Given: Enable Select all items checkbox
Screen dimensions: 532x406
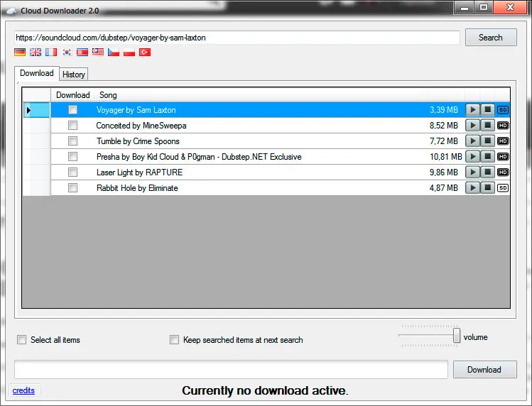Looking at the screenshot, I should point(22,339).
